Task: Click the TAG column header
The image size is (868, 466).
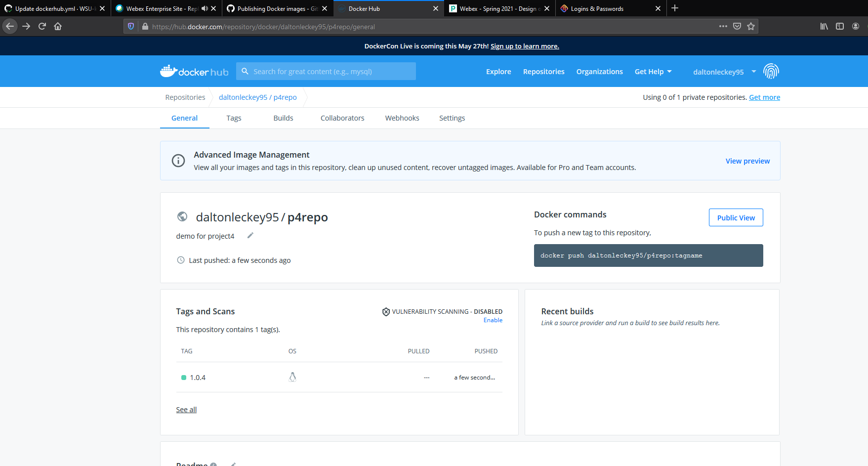Action: 187,351
